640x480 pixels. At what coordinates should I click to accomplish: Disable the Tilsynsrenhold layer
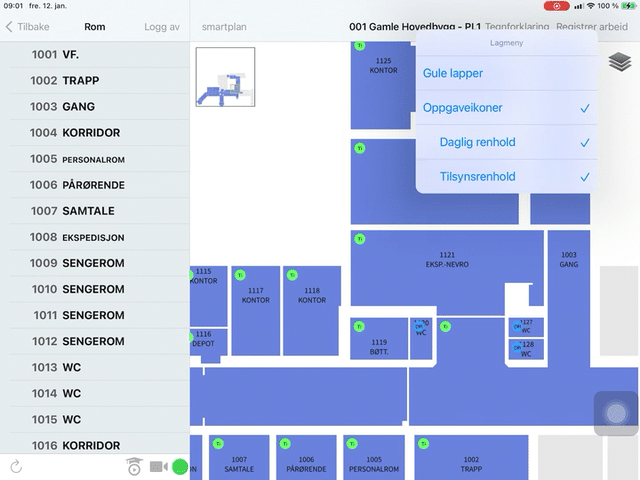tap(506, 177)
